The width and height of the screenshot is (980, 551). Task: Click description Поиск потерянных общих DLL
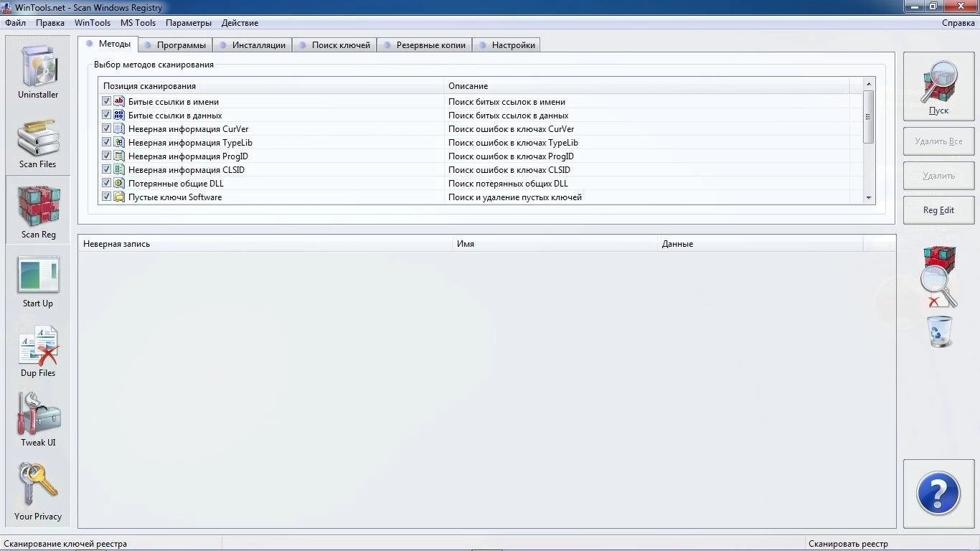[508, 184]
